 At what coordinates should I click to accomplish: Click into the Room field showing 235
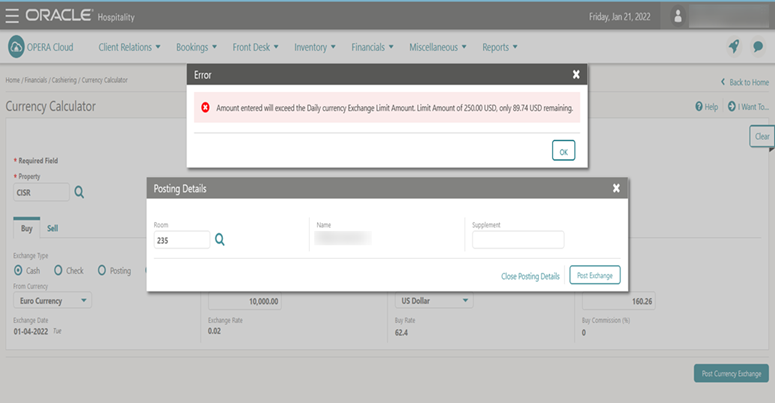(181, 240)
